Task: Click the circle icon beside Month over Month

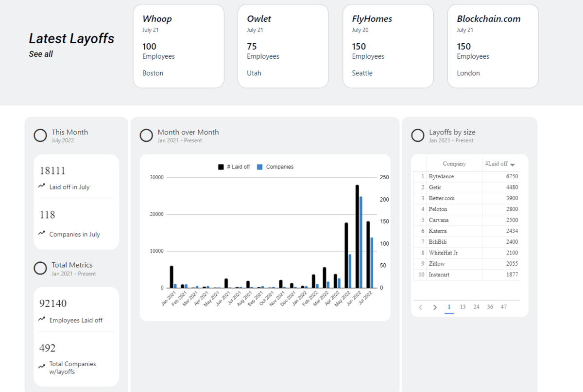Action: 146,136
